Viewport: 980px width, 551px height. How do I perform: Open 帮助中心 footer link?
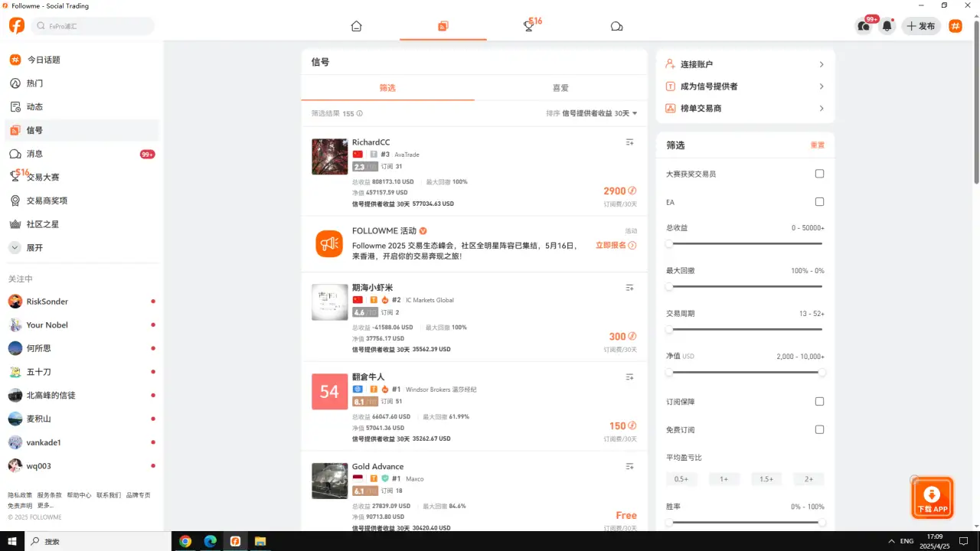tap(79, 495)
